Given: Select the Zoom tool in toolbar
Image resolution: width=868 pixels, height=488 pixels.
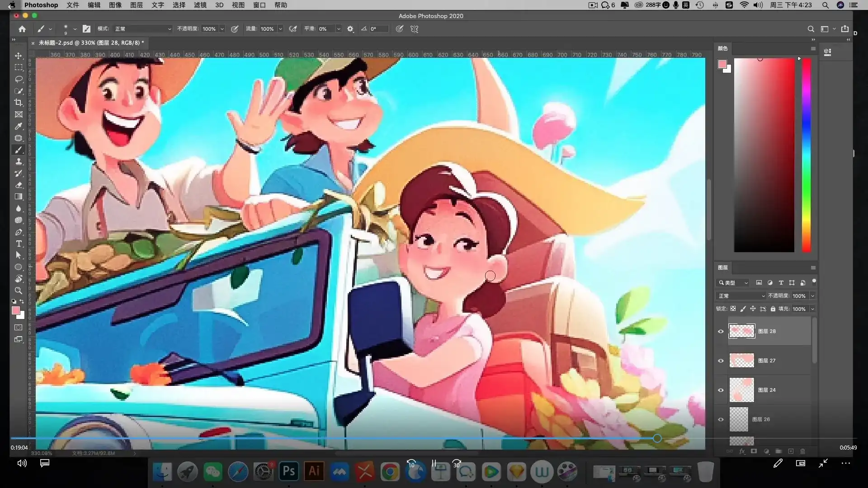Looking at the screenshot, I should (x=19, y=291).
